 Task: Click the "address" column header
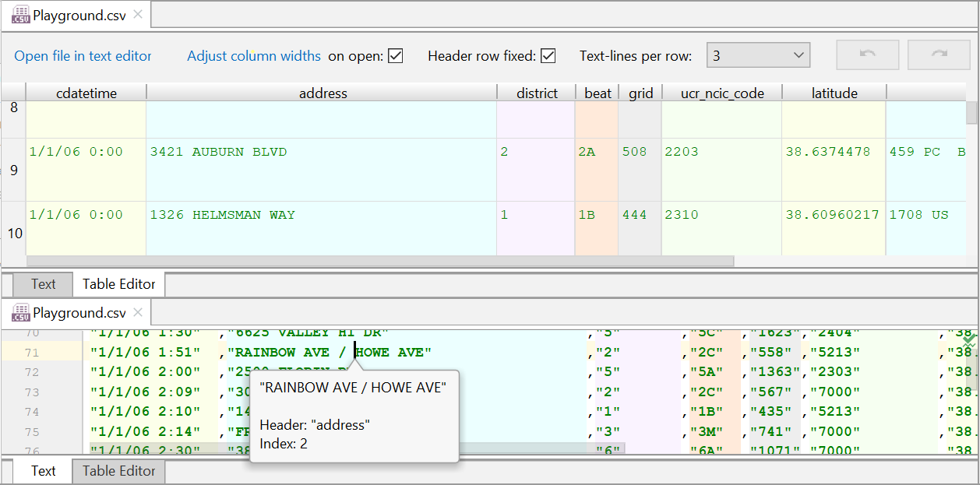click(323, 93)
